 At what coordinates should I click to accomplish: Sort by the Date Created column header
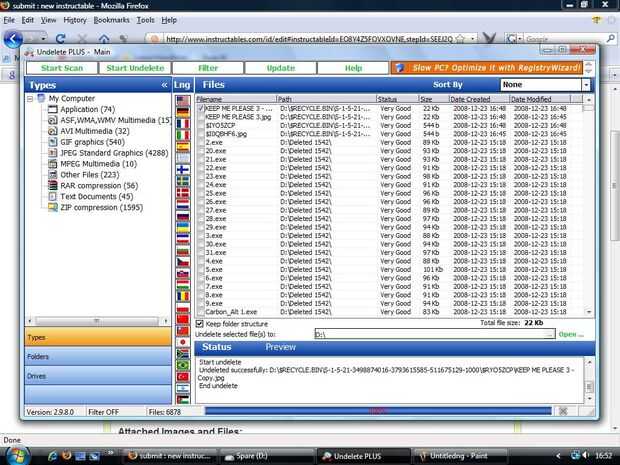click(x=478, y=99)
